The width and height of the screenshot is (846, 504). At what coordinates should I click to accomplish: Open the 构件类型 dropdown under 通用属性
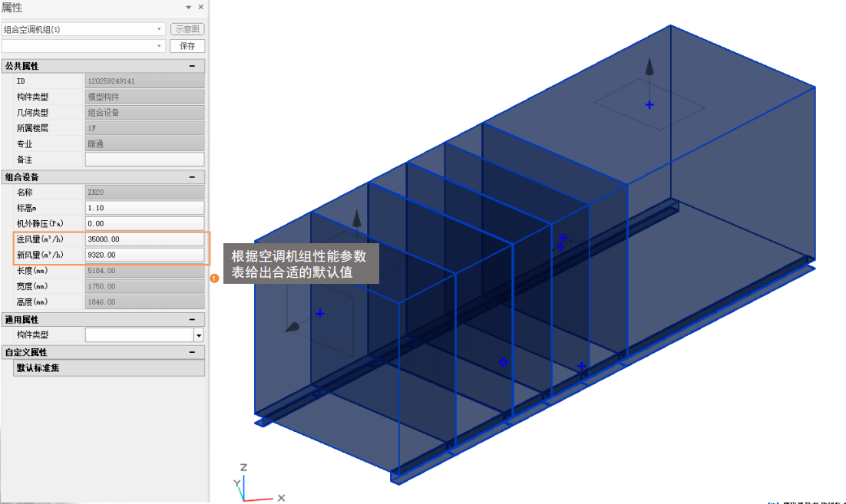click(x=199, y=335)
